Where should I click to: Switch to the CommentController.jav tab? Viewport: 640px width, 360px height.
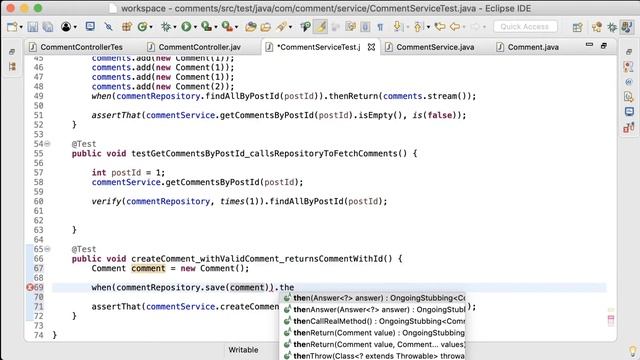coord(199,47)
